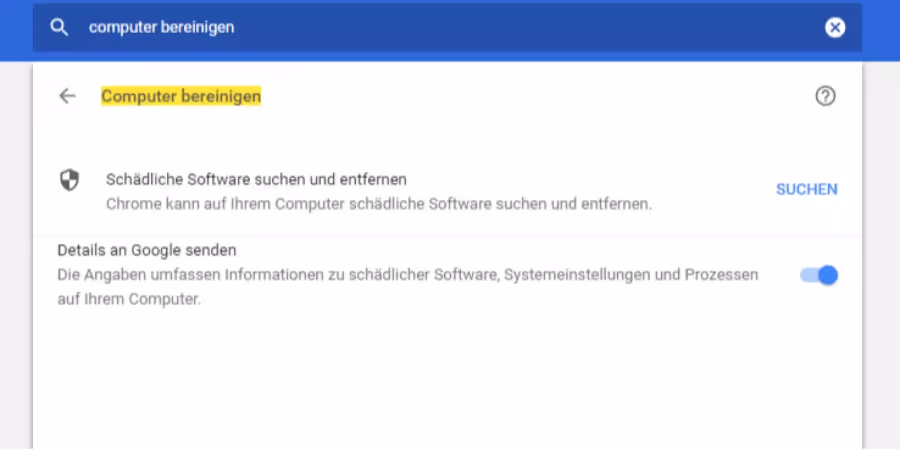
Task: Click the blue knob of the toggle switch
Action: [828, 276]
